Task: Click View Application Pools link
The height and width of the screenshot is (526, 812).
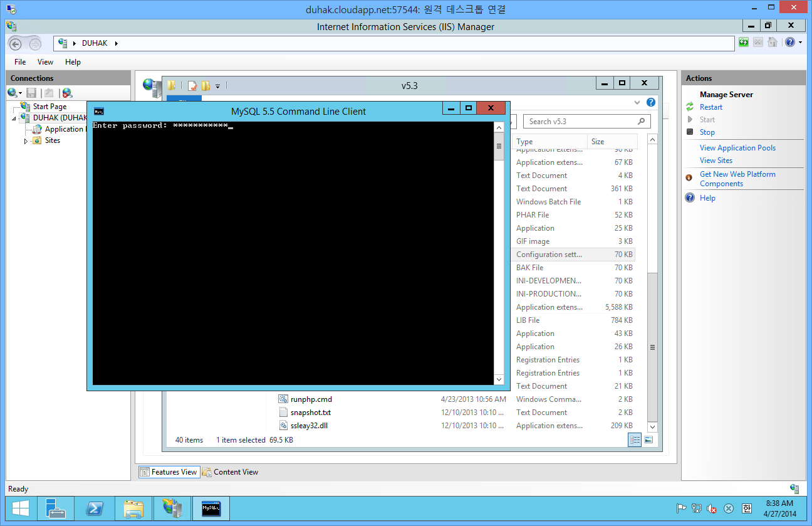Action: coord(737,148)
